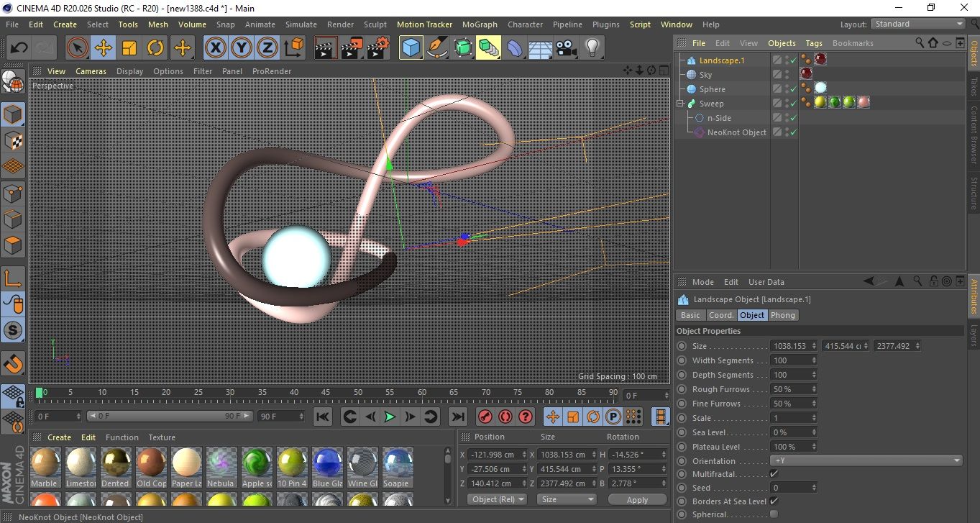Image resolution: width=980 pixels, height=523 pixels.
Task: Click the Tweak mouse icon
Action: 13,305
